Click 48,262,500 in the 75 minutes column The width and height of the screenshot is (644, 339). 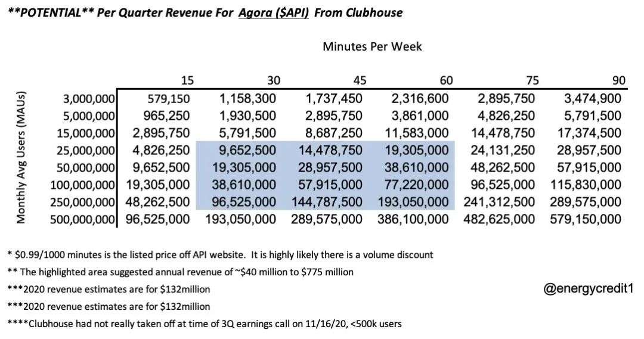[503, 168]
